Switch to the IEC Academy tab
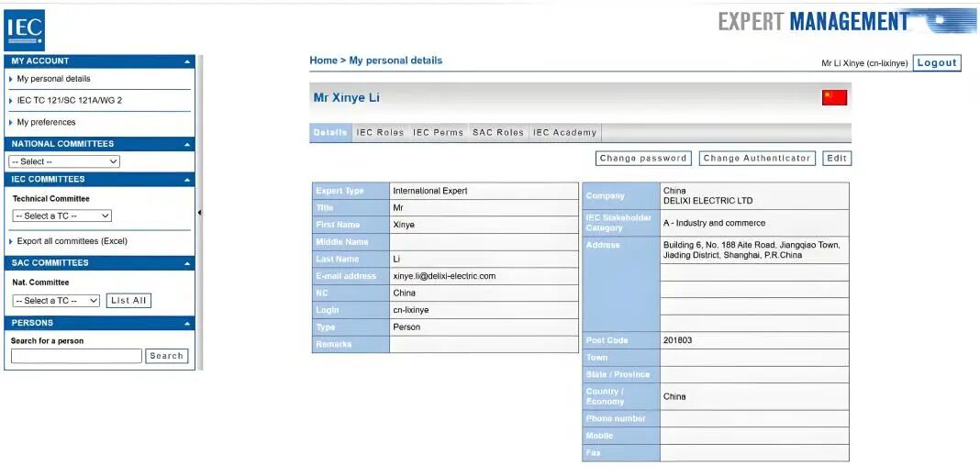The width and height of the screenshot is (980, 476). click(x=565, y=132)
